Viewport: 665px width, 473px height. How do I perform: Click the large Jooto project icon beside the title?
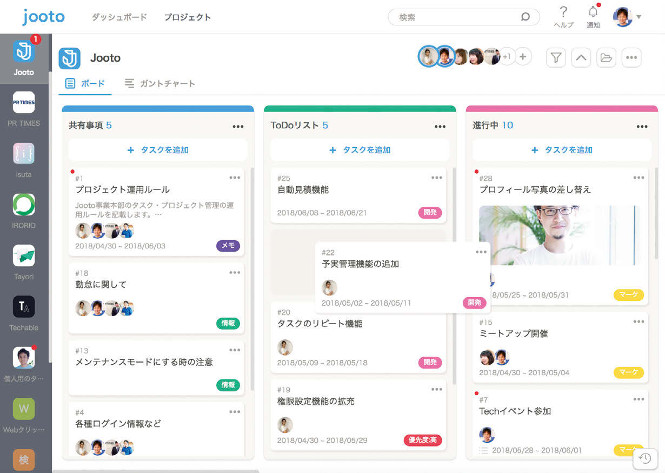[70, 58]
